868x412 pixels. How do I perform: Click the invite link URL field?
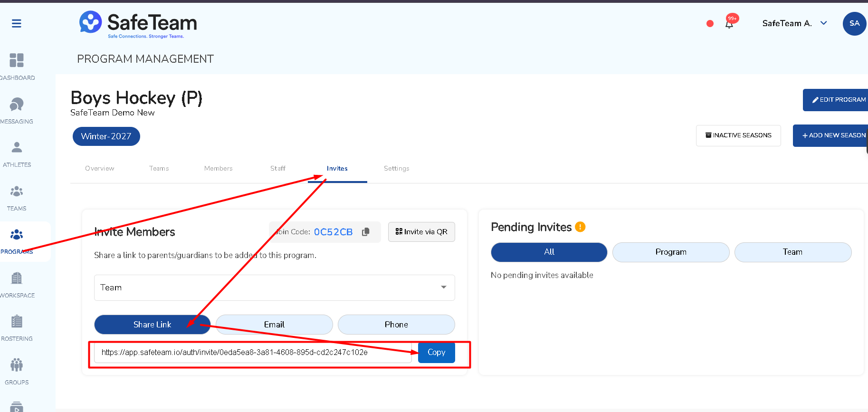click(x=253, y=353)
